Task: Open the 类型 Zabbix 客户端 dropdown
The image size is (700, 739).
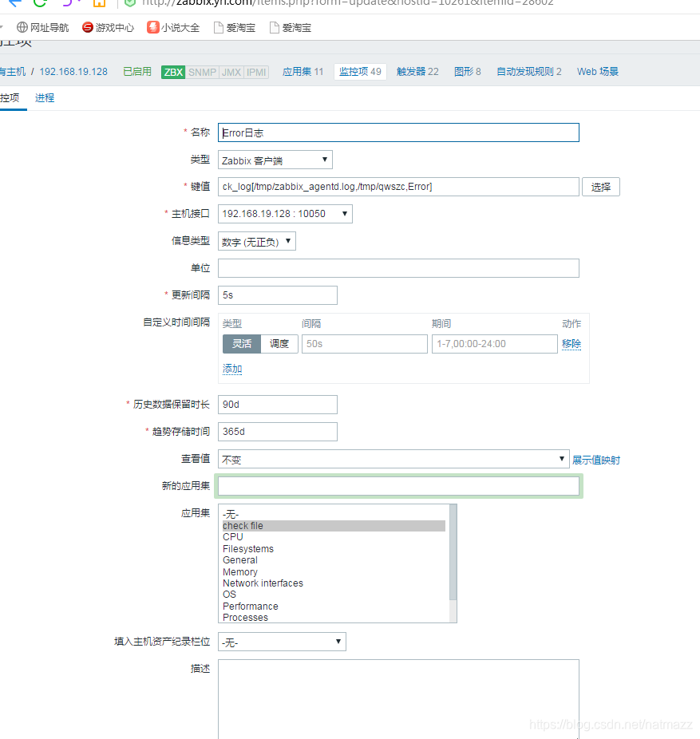Action: click(x=275, y=160)
